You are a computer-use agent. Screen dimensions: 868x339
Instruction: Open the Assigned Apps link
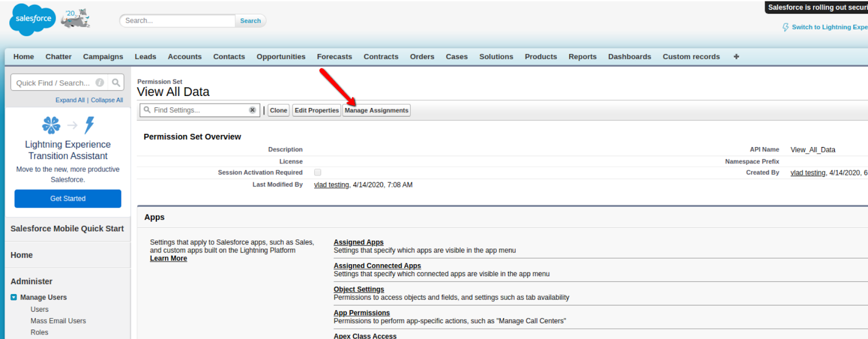[359, 242]
